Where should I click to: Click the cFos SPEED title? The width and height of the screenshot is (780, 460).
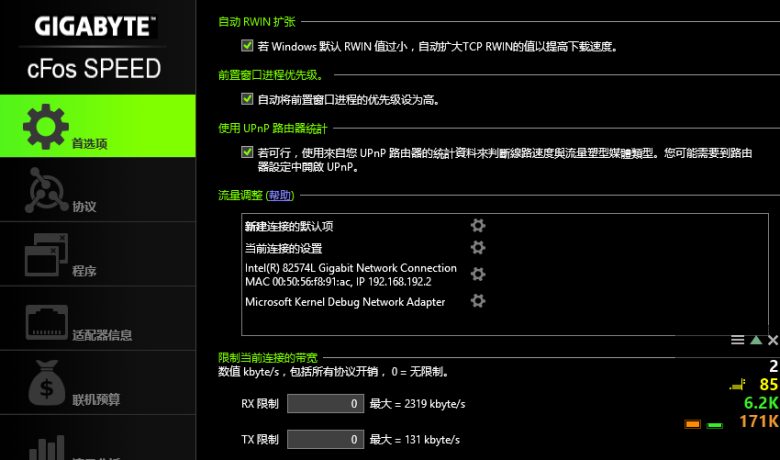point(94,69)
